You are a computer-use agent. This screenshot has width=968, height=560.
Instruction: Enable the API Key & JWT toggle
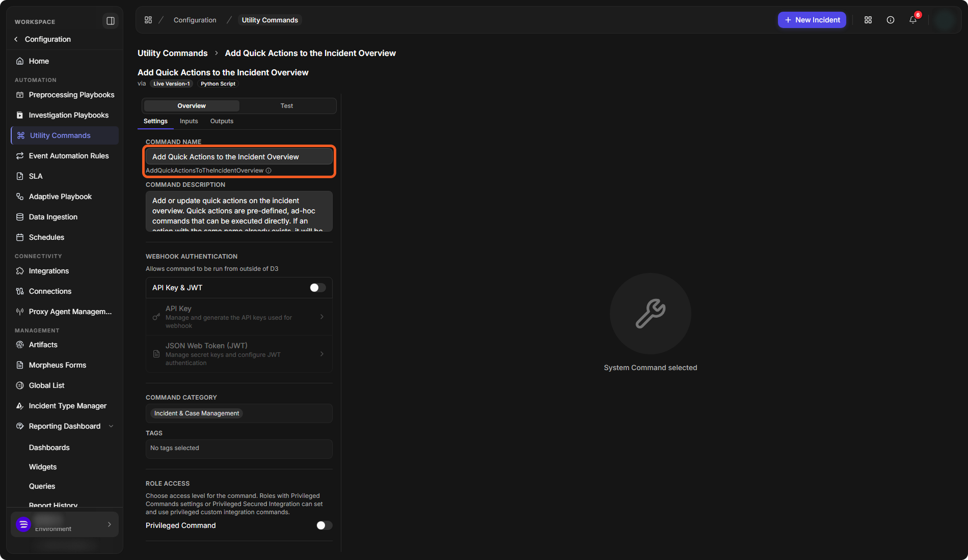tap(318, 288)
